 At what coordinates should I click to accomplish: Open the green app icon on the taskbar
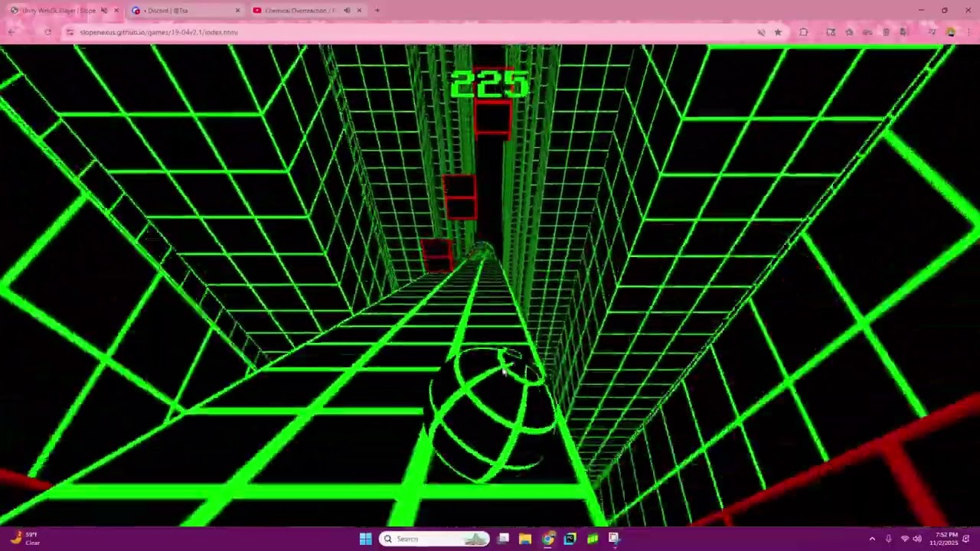pyautogui.click(x=593, y=539)
